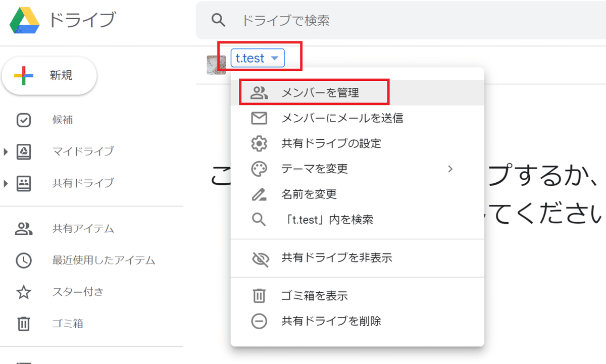Viewport: 606px width, 364px height.
Task: Select the 共有アイテム people icon
Action: 24,229
